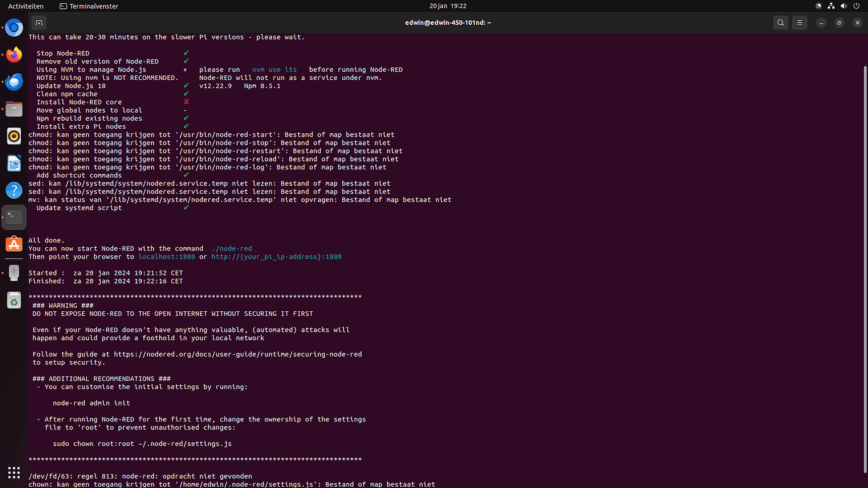The image size is (868, 488).
Task: Click the 'nvm use lts' command text
Action: click(x=274, y=70)
